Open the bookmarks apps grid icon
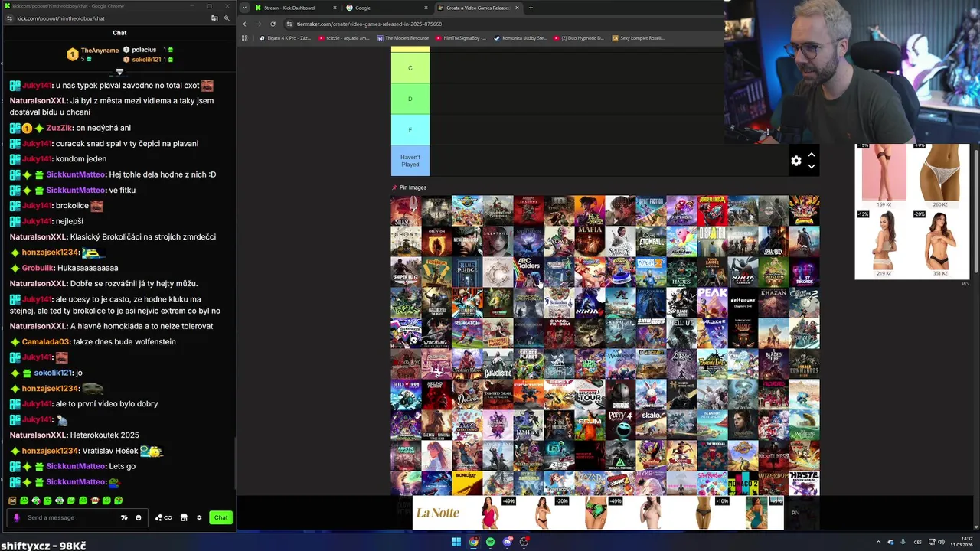Viewport: 980px width, 551px height. (x=245, y=37)
